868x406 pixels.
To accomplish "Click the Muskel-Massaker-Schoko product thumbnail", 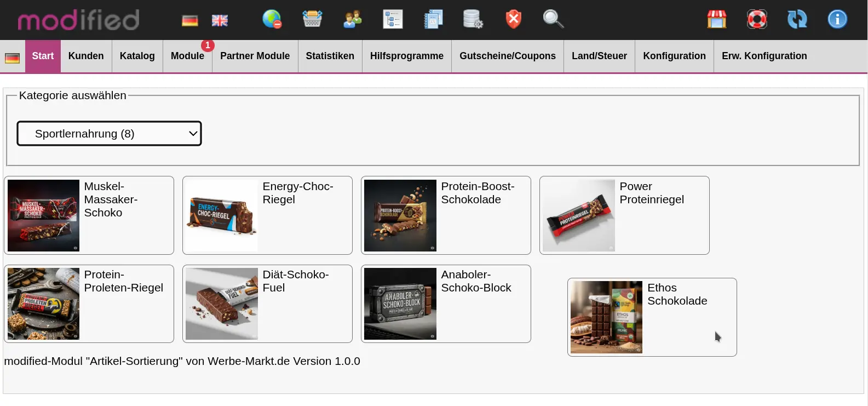I will (x=43, y=215).
